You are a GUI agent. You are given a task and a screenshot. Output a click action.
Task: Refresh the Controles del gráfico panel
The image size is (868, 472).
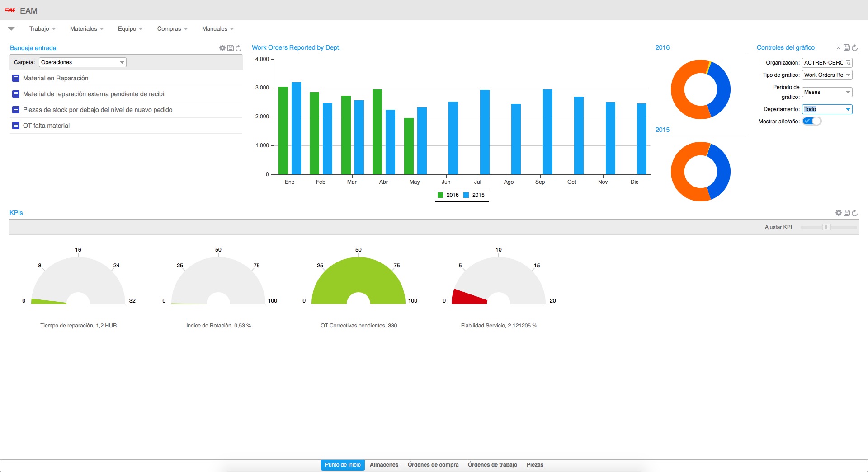coord(854,47)
